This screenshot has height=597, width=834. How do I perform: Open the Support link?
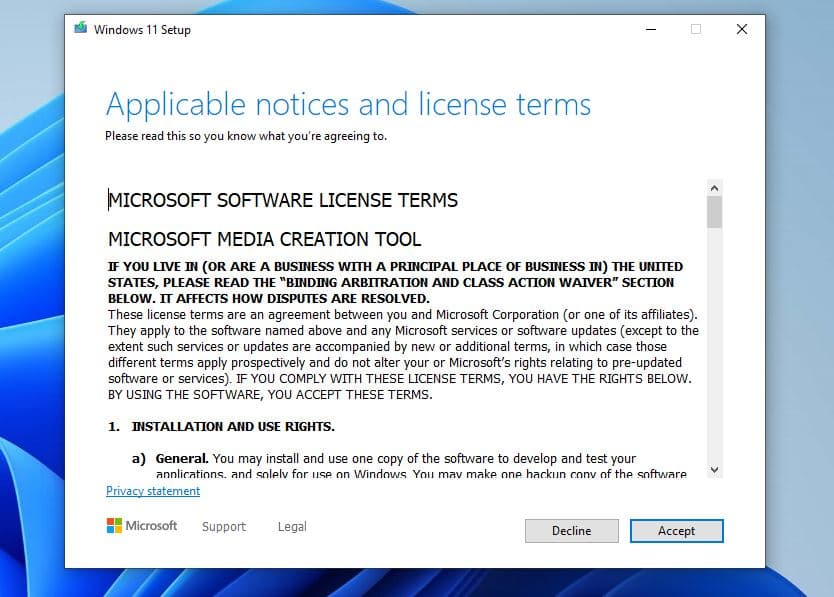(x=224, y=526)
